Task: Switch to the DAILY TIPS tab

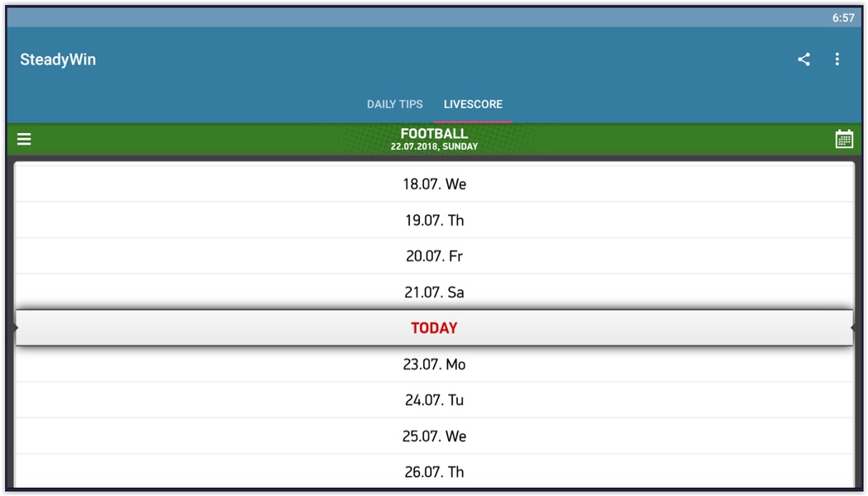Action: pyautogui.click(x=394, y=104)
